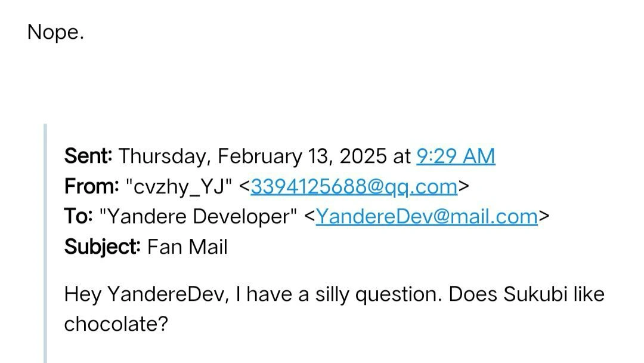Click the "Nope." reply text
The image size is (644, 363).
point(55,32)
